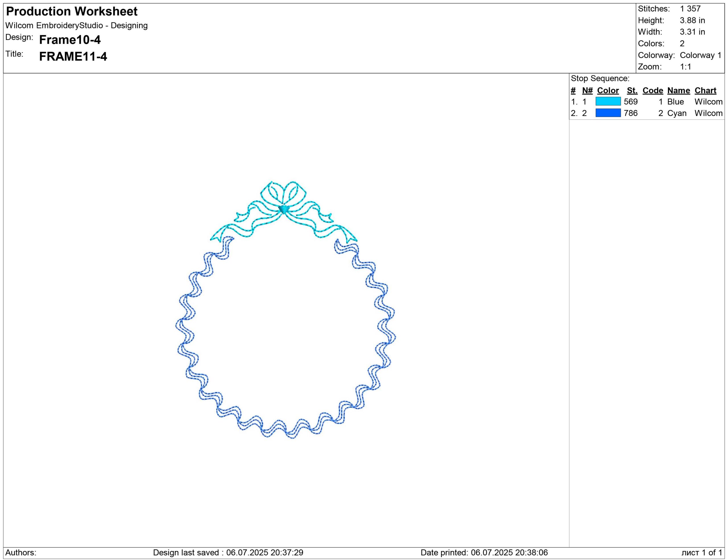Click the Code column header
The width and height of the screenshot is (728, 560).
[x=653, y=91]
